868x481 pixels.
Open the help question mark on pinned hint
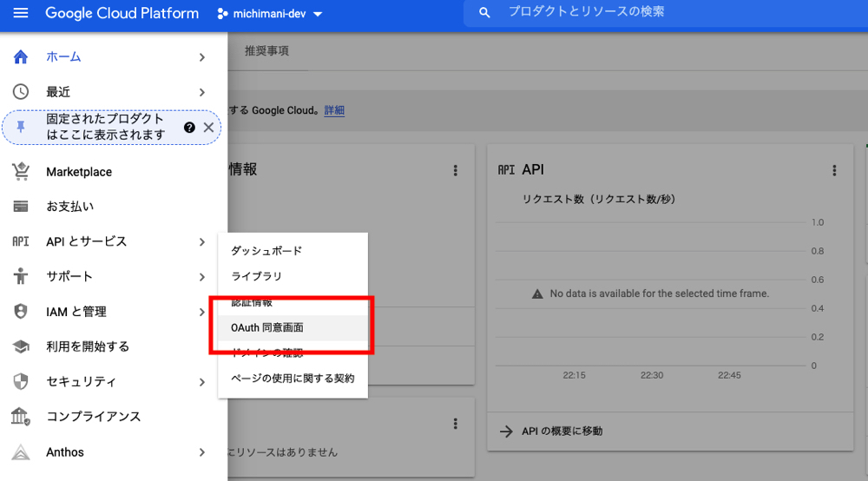tap(189, 128)
